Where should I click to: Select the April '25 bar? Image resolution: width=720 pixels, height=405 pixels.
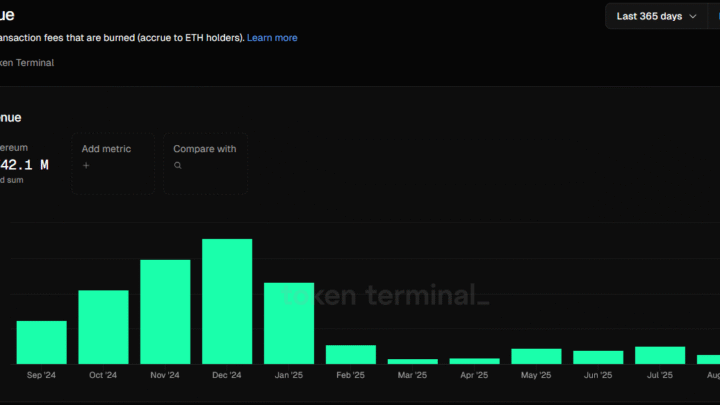click(474, 360)
